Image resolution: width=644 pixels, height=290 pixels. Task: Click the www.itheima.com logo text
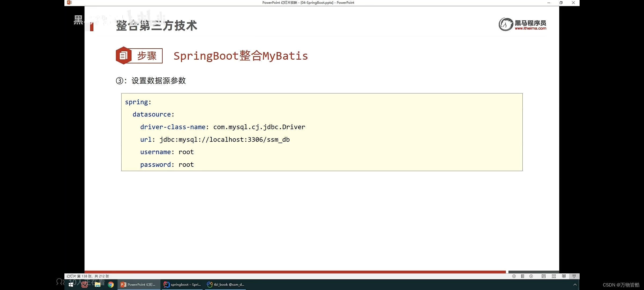click(530, 28)
